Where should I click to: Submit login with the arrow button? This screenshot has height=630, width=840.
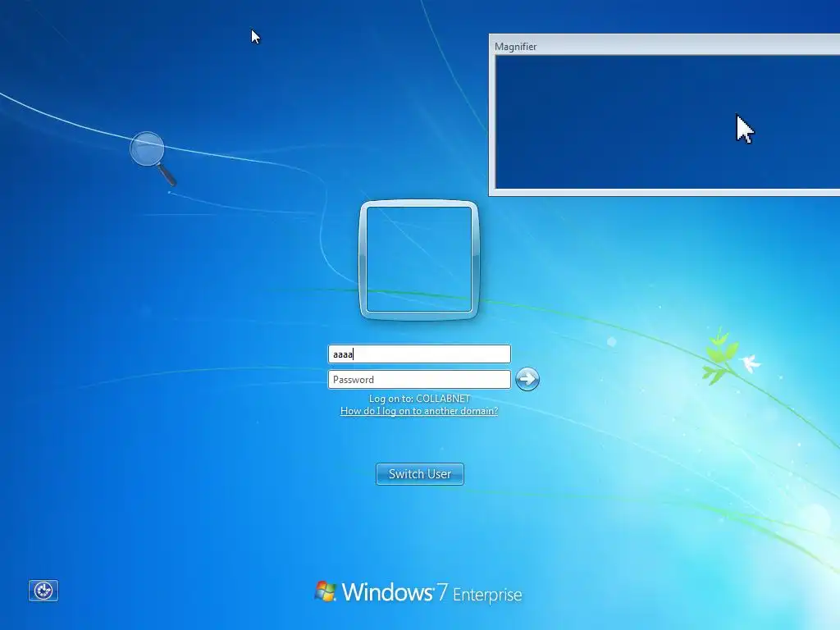pos(527,379)
